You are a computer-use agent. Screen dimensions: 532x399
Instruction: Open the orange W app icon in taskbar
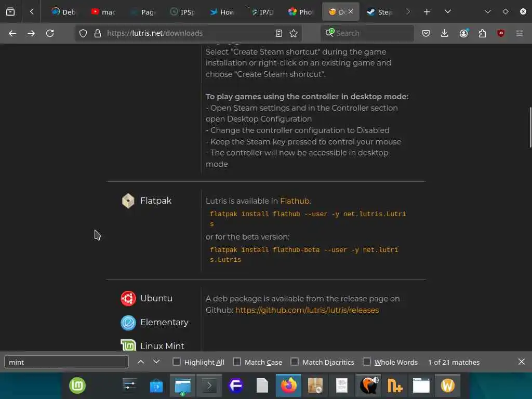coord(447,386)
